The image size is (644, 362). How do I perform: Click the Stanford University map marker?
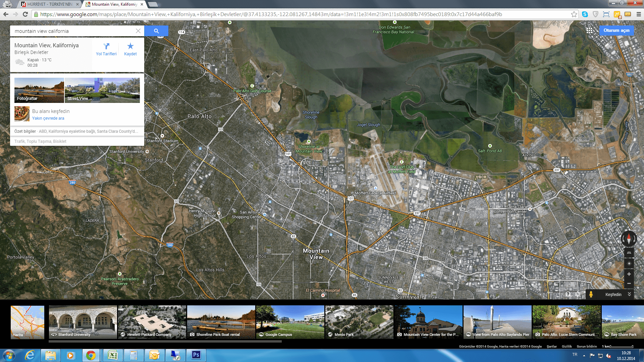coord(147,152)
